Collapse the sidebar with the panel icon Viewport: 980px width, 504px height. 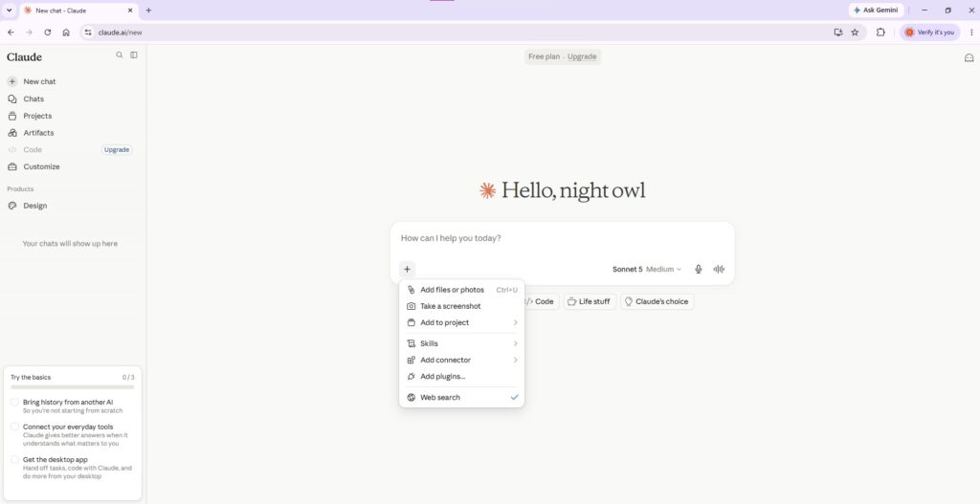134,55
